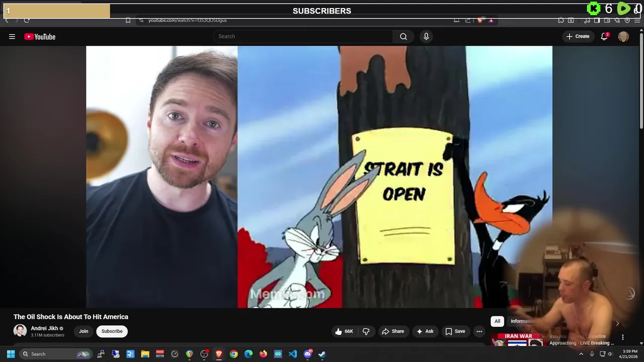The image size is (644, 362).
Task: Go to YouTube home via logo
Action: tap(40, 36)
